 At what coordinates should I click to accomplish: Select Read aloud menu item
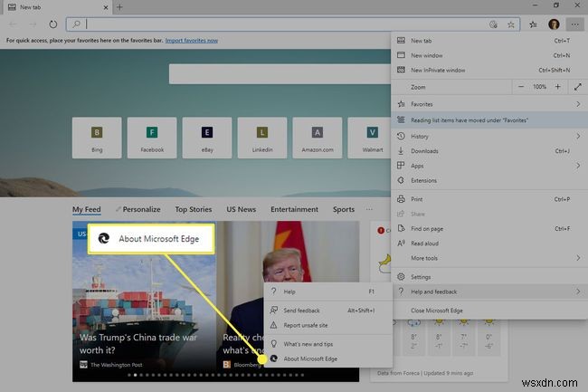[489, 244]
